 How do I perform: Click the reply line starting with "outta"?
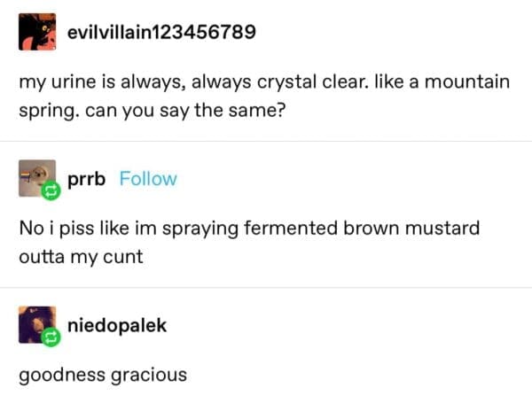click(x=78, y=260)
